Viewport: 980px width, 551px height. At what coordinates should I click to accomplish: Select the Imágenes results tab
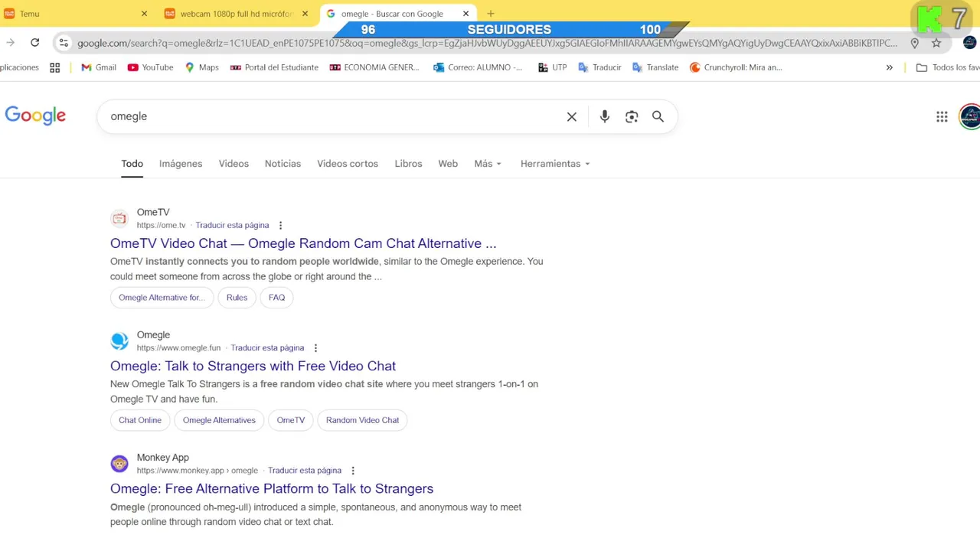[x=181, y=164]
